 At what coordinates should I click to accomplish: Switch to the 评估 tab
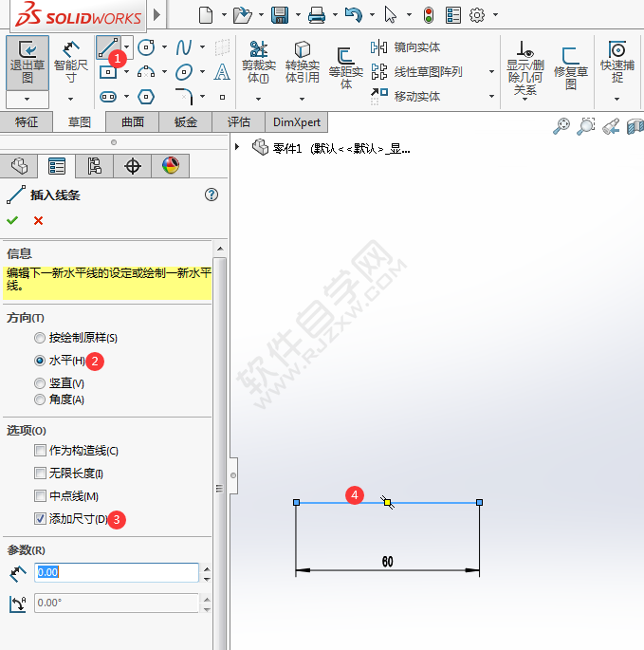coord(239,121)
